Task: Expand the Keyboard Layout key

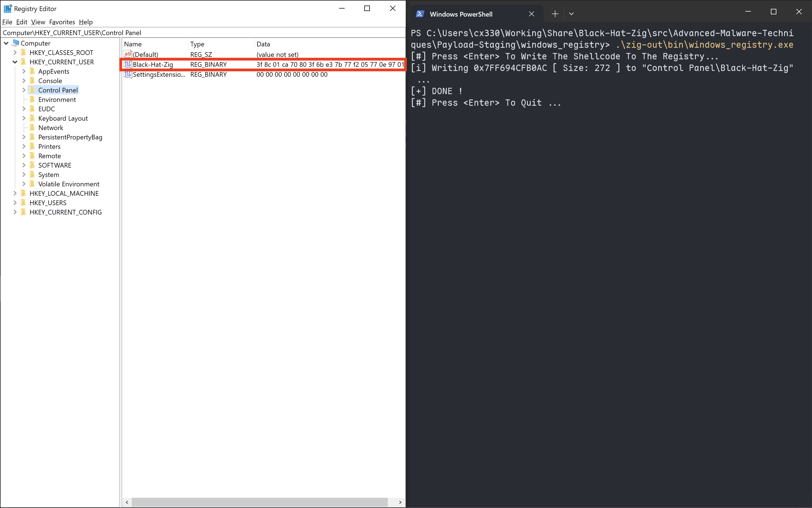Action: [x=24, y=118]
